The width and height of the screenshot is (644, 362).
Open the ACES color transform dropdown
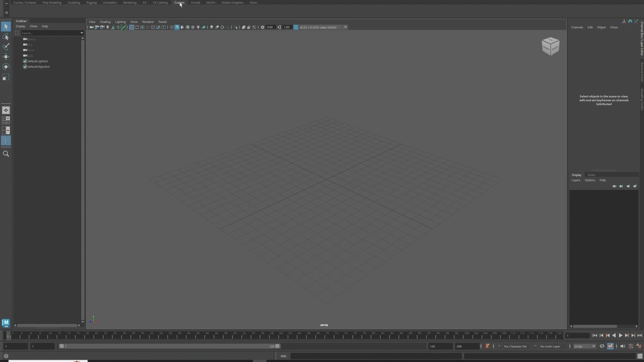point(345,27)
